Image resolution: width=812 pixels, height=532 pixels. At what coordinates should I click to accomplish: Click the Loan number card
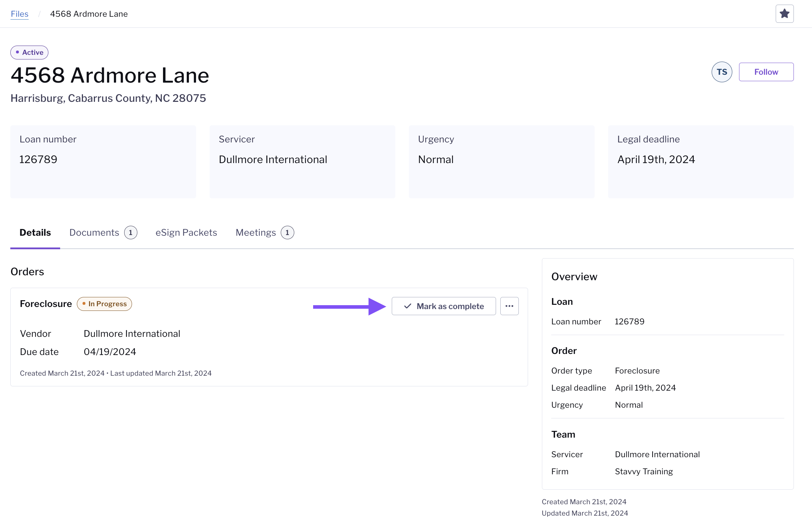(103, 162)
